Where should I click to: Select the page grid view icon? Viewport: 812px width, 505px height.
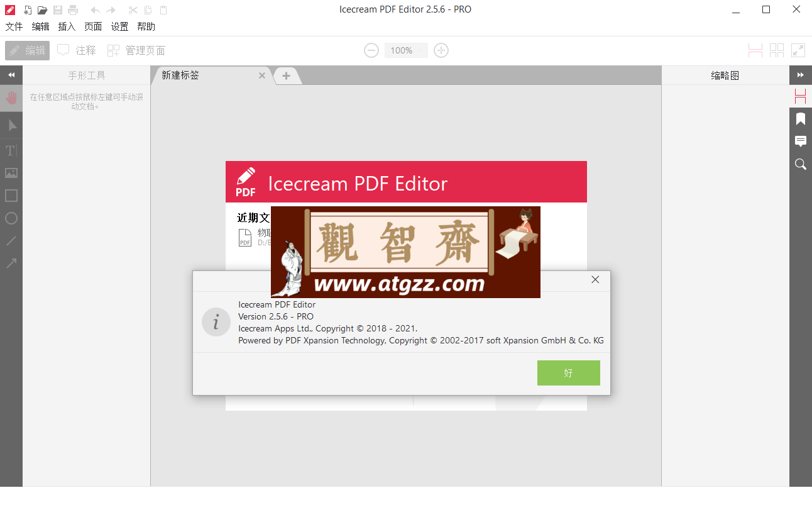(777, 50)
